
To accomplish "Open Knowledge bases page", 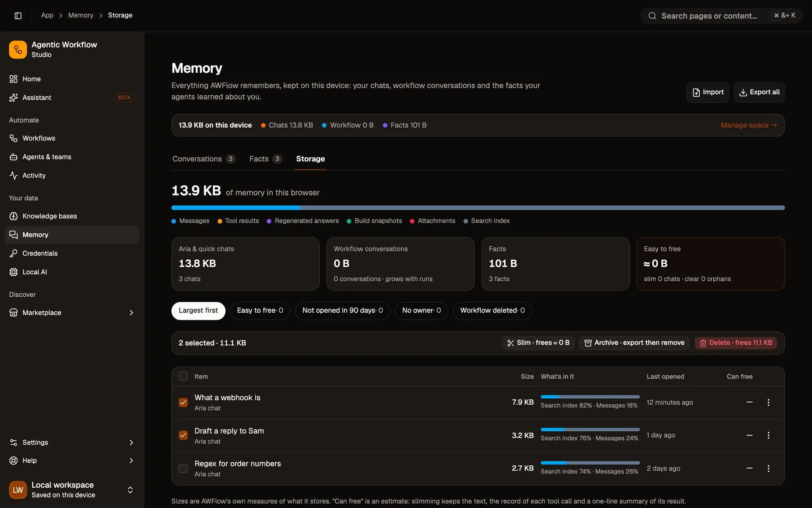I will coord(72,216).
